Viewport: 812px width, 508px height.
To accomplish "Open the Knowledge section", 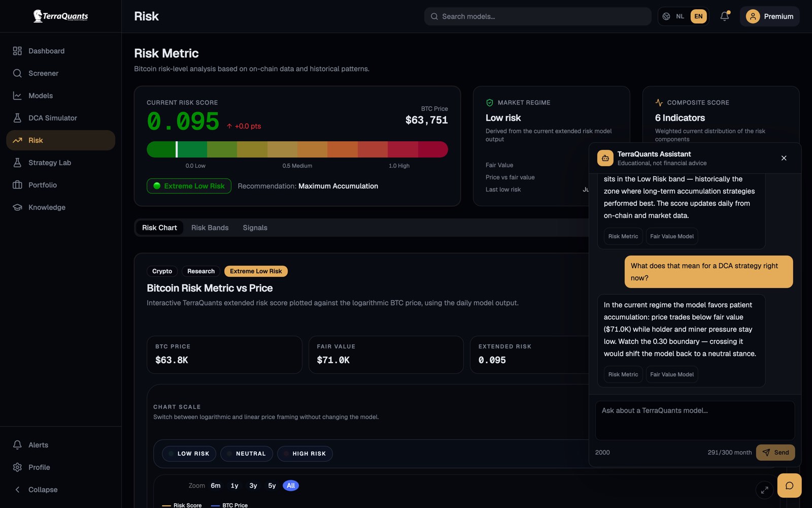I will pyautogui.click(x=60, y=207).
